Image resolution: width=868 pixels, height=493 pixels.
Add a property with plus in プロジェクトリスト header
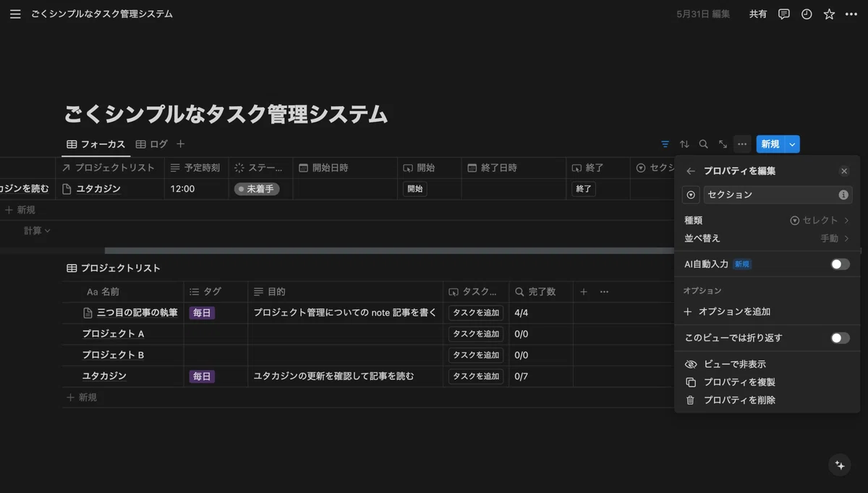tap(584, 292)
